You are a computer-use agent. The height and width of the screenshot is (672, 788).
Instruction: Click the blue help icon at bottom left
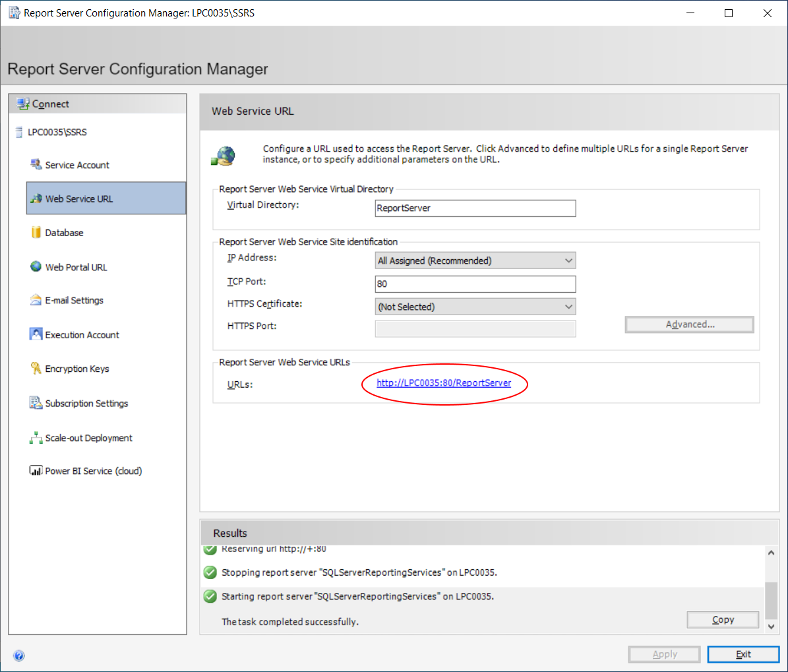click(19, 656)
